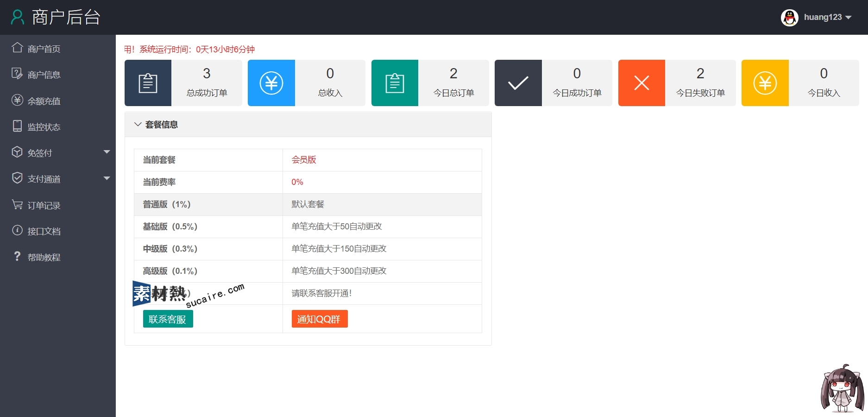This screenshot has height=417, width=868.
Task: Collapse the 套餐信息 panel chevron
Action: pyautogui.click(x=138, y=124)
